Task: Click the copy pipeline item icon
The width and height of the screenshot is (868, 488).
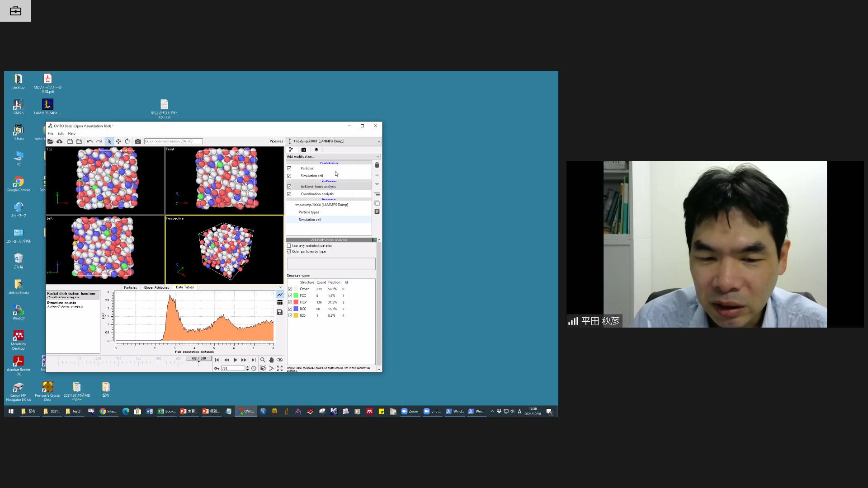Action: coord(377,203)
